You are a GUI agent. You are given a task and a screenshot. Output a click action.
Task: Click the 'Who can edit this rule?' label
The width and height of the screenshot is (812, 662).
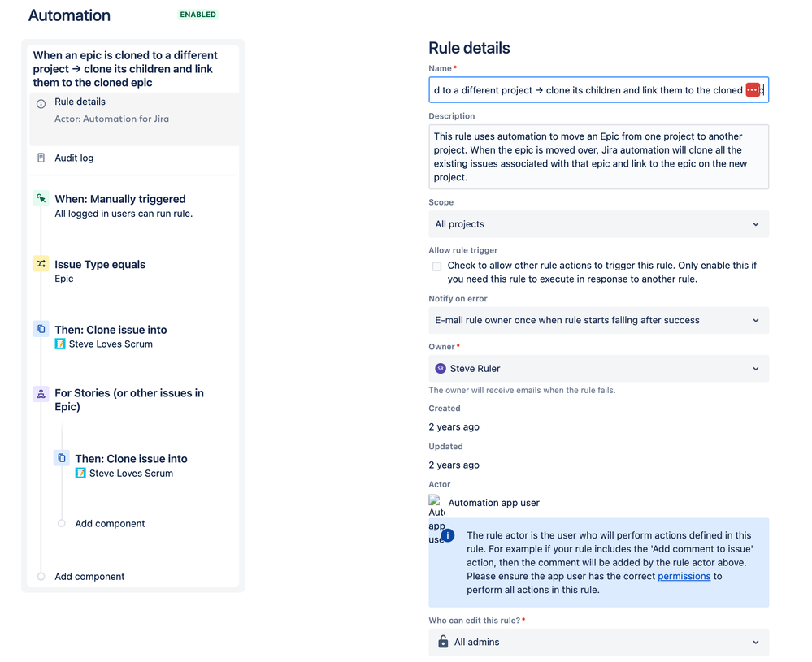click(475, 620)
